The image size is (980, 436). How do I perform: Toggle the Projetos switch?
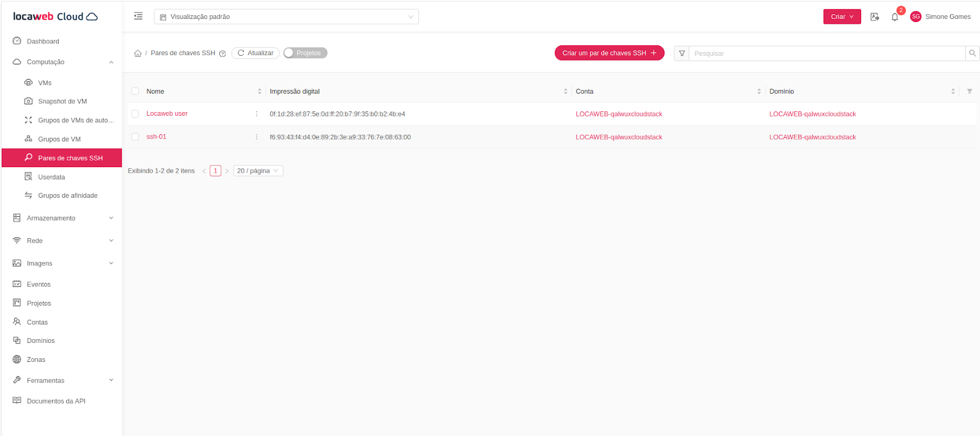tap(306, 53)
